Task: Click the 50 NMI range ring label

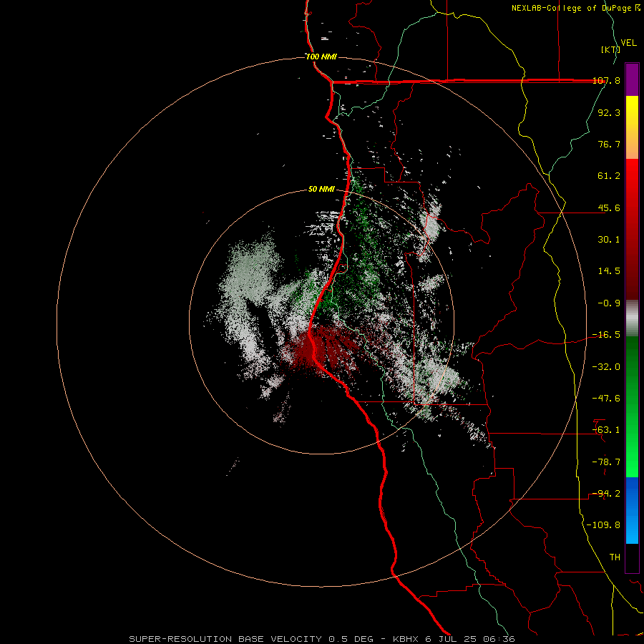Action: 321,189
